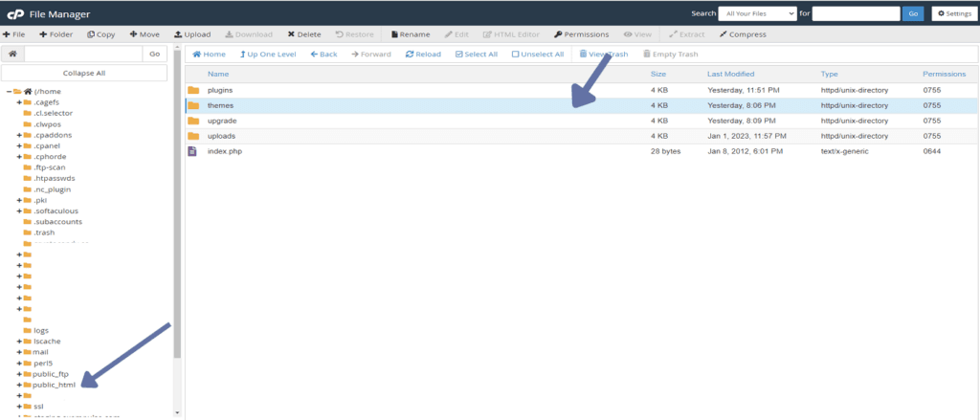This screenshot has width=980, height=420.
Task: Expand the .cpanel folder node
Action: pos(19,145)
